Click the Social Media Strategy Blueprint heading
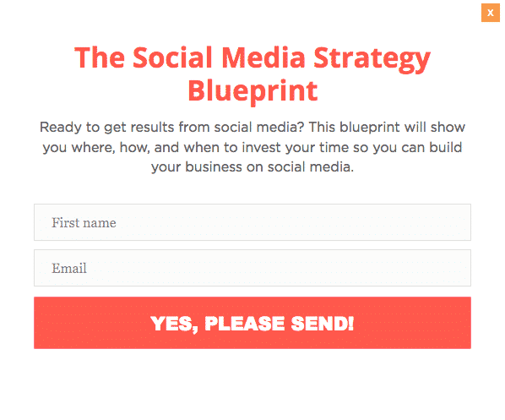The image size is (505, 420). coord(252,74)
